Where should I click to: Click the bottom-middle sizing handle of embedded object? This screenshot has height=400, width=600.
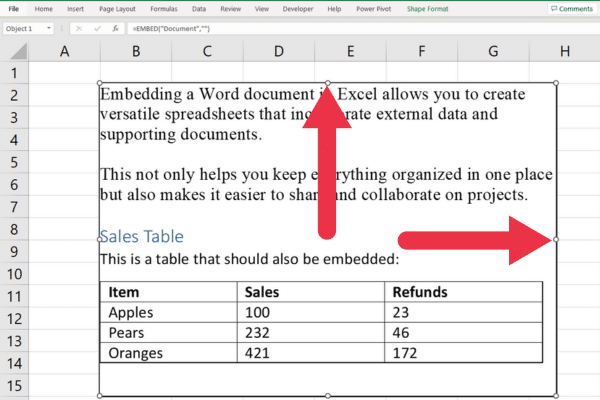click(328, 396)
